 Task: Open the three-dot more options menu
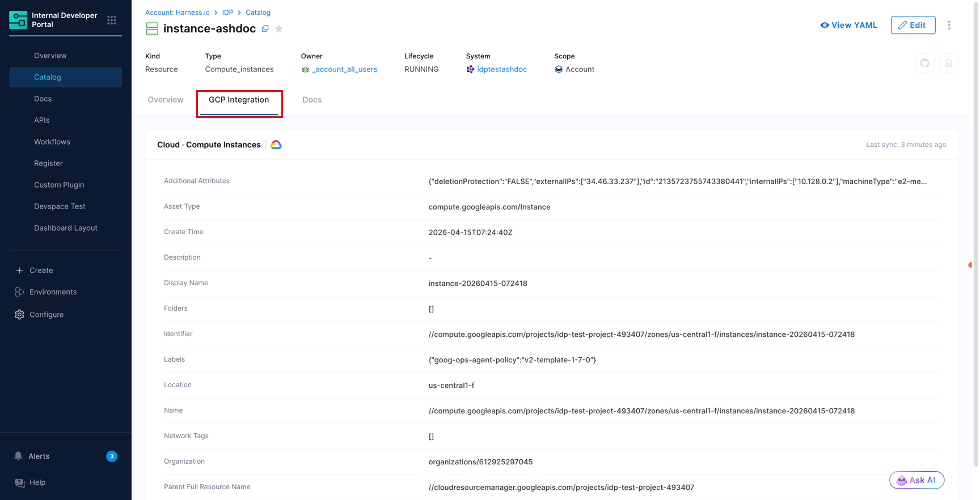949,25
